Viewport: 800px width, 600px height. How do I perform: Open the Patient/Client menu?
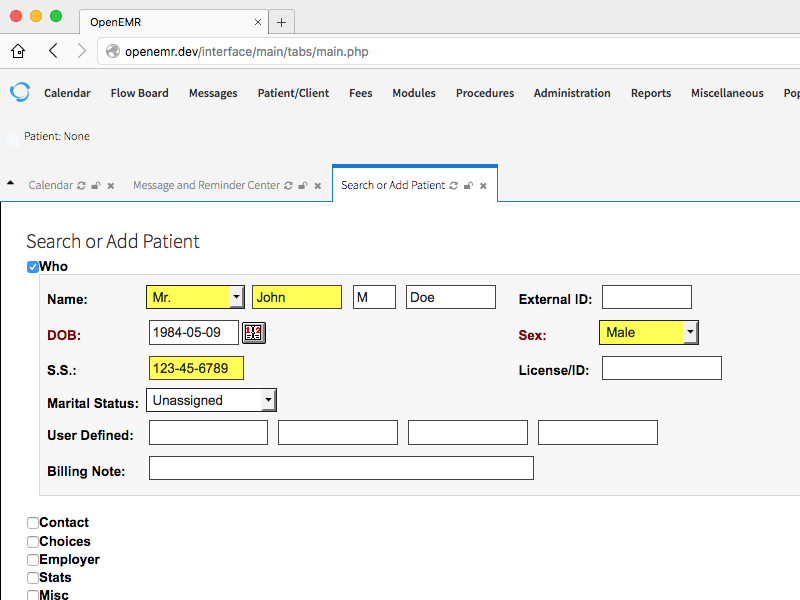[293, 93]
